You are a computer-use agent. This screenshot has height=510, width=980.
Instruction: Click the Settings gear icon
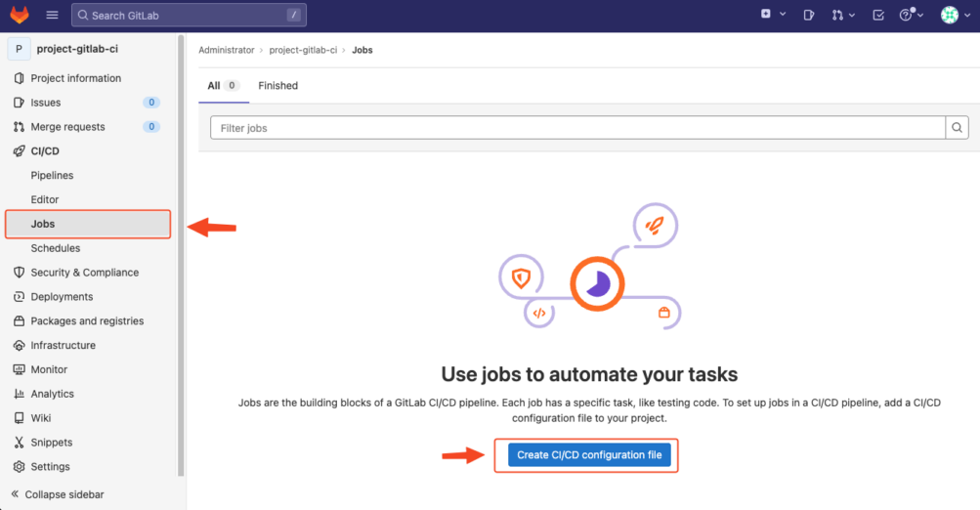coord(19,467)
